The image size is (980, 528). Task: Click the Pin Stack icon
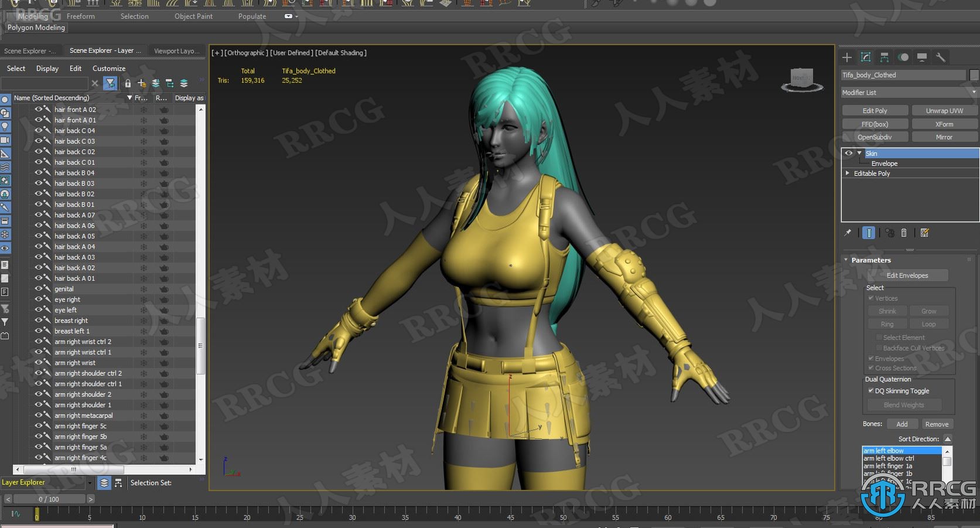[x=848, y=233]
